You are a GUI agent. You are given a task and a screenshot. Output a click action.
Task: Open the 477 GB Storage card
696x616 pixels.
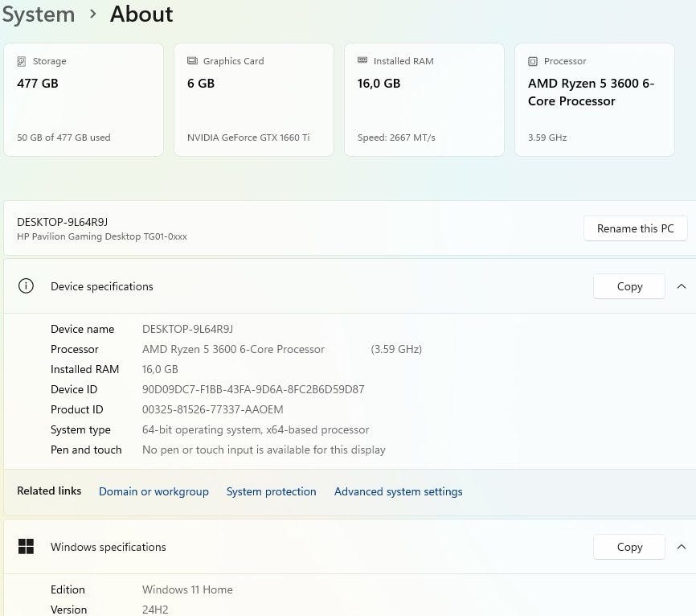tap(84, 100)
